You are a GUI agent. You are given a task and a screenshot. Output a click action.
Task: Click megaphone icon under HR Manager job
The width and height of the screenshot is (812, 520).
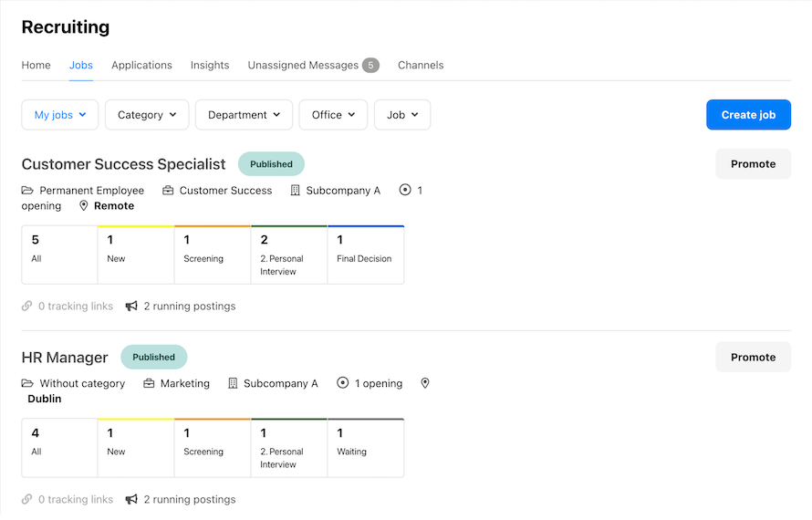pyautogui.click(x=131, y=499)
